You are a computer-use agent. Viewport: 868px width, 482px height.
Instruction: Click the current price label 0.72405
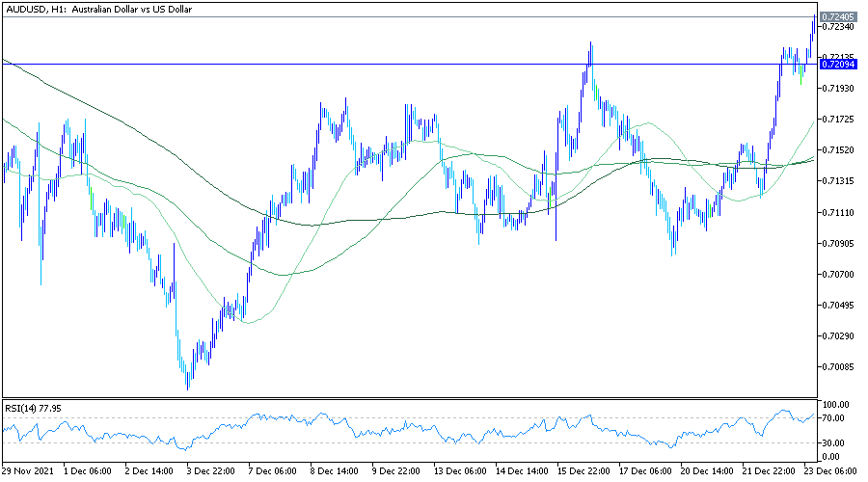click(x=838, y=17)
